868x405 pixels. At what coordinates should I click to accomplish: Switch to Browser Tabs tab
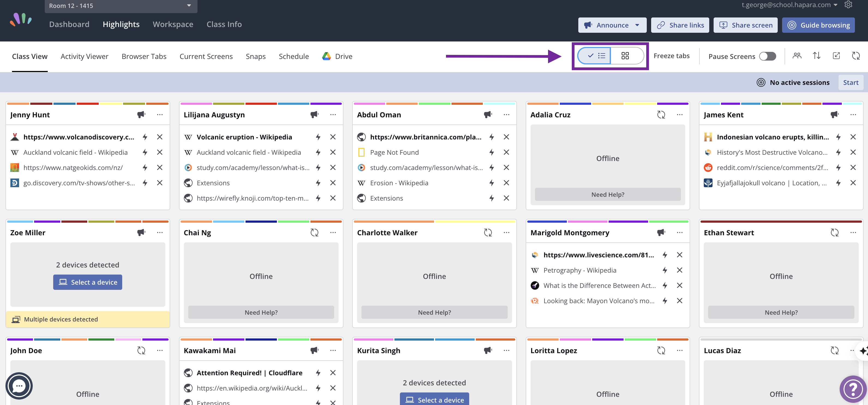pos(144,56)
